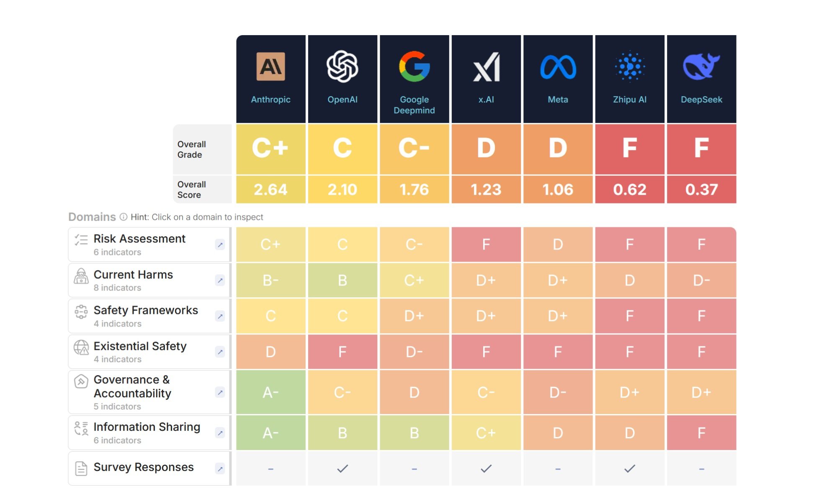This screenshot has height=504, width=819.
Task: Open the Current Harms expand arrow
Action: (220, 280)
